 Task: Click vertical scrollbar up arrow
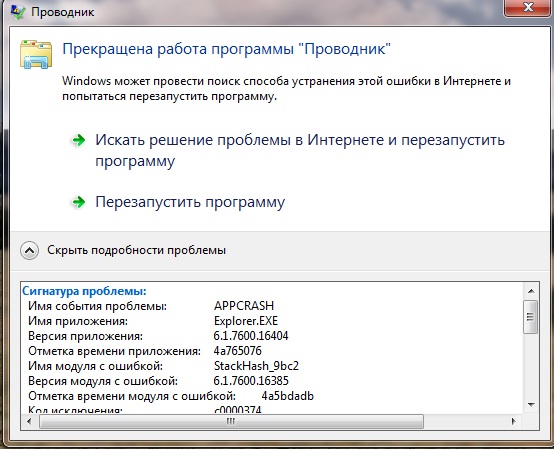531,291
